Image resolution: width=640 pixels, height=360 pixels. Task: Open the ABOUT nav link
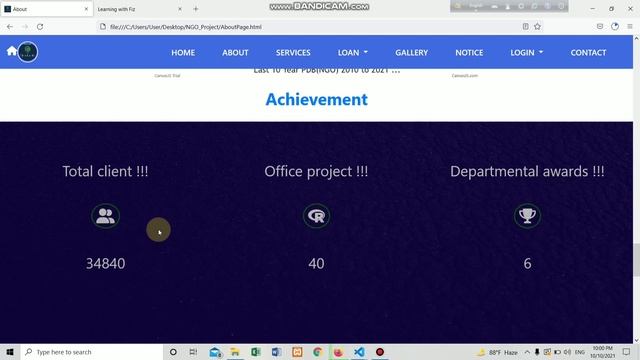click(x=235, y=53)
